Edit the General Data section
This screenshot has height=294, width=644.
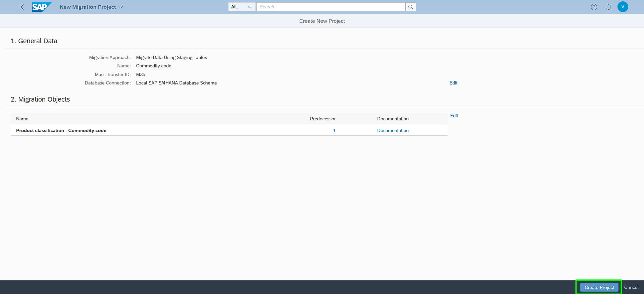(x=453, y=83)
